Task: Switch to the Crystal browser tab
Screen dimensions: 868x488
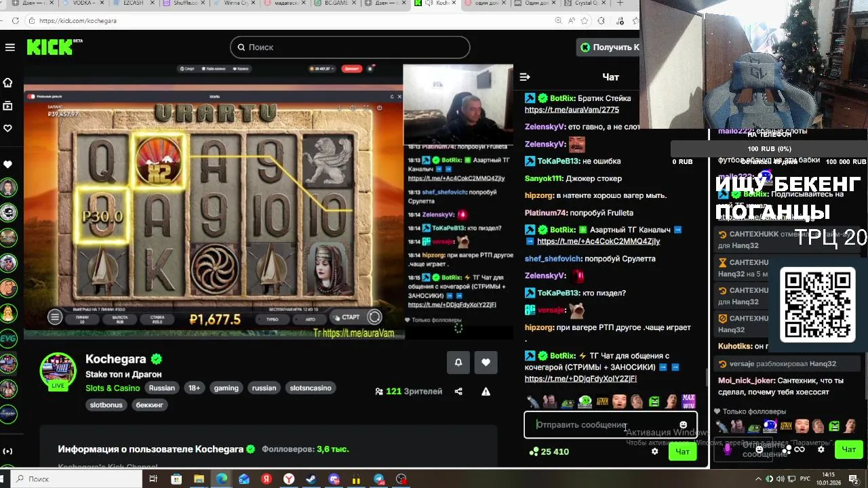Action: click(x=585, y=3)
